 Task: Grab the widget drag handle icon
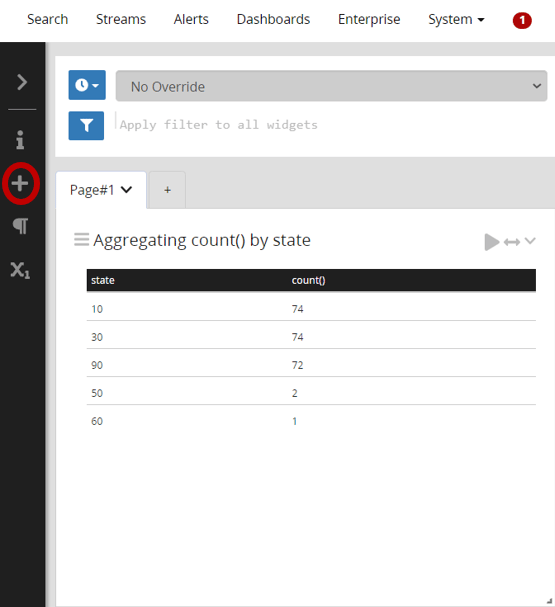click(x=81, y=240)
